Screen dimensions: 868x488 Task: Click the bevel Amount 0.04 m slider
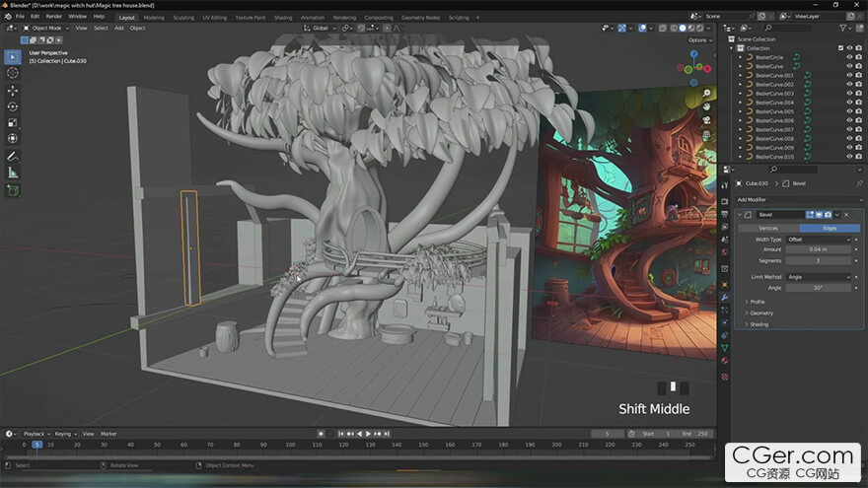click(x=818, y=249)
